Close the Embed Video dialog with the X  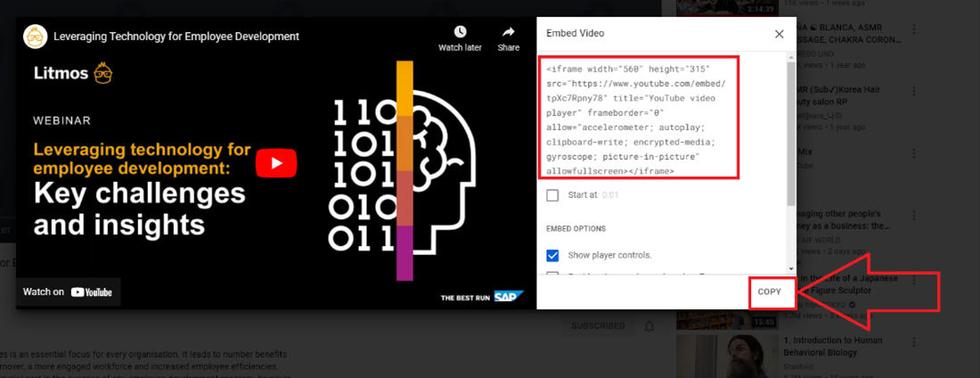tap(780, 34)
